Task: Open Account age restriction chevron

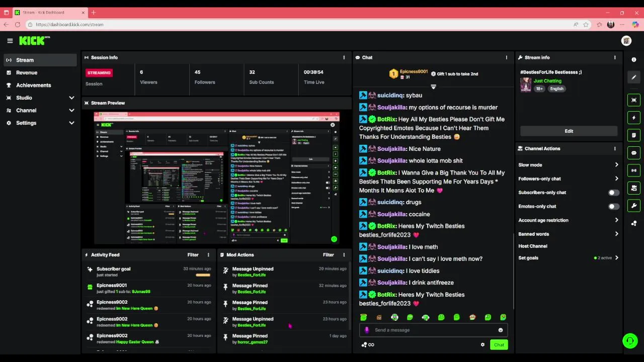Action: (x=616, y=220)
